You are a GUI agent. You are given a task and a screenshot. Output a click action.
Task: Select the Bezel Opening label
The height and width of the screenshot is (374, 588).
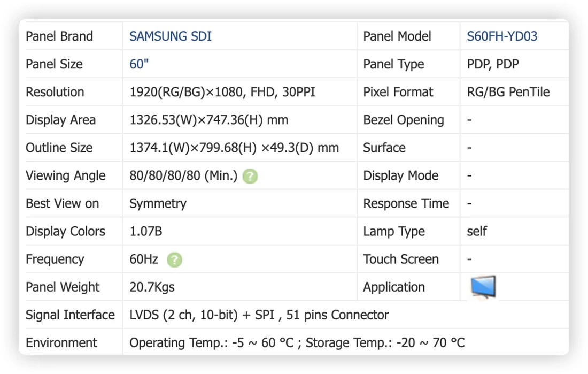pos(404,120)
